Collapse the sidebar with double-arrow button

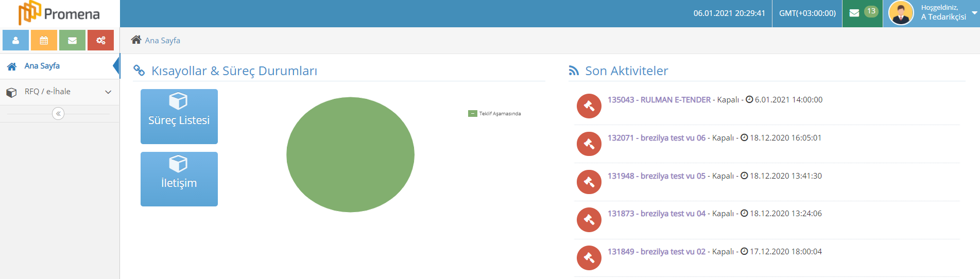pyautogui.click(x=58, y=113)
